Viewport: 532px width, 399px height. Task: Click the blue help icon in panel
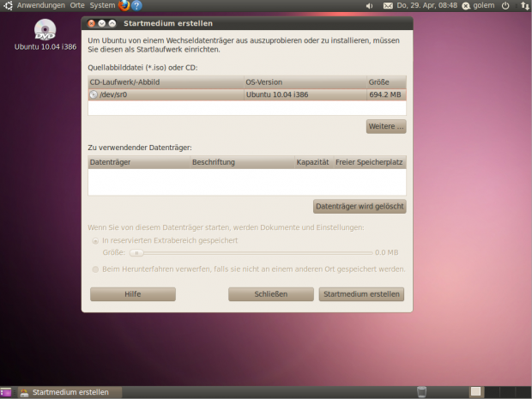[136, 5]
